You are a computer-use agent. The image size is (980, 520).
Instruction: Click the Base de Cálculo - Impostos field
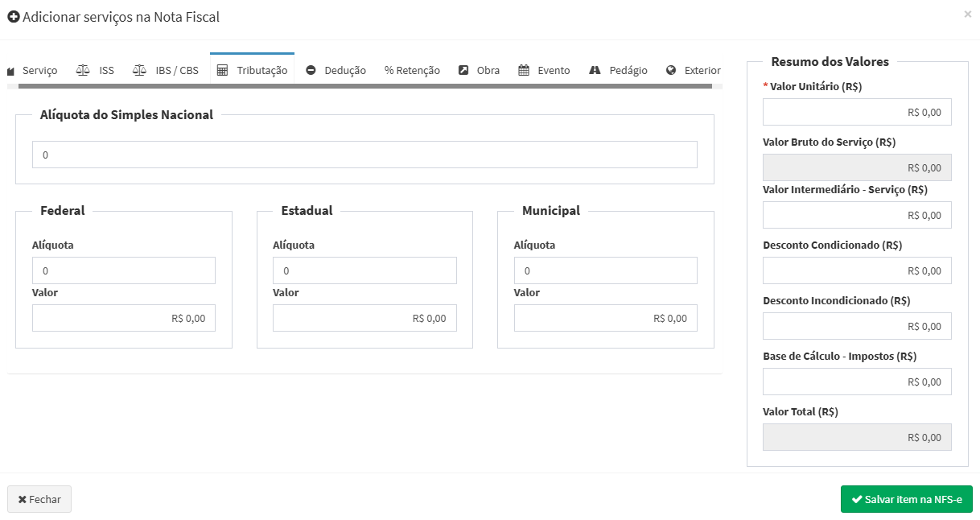pyautogui.click(x=857, y=382)
